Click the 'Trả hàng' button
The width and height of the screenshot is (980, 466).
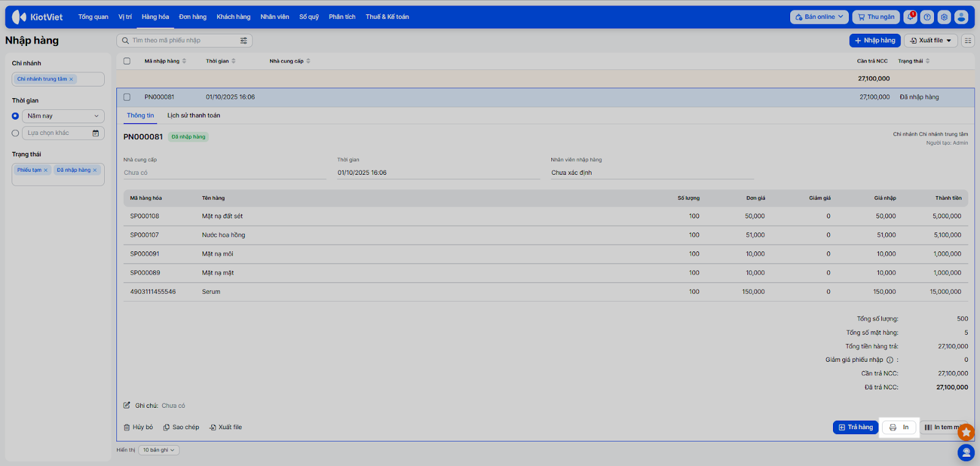tap(856, 427)
